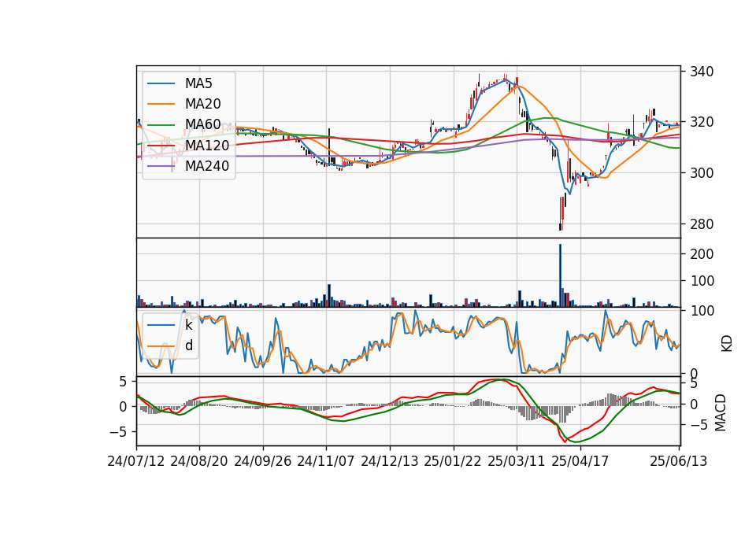
Task: Click the d legend label in KD panel
Action: click(189, 345)
